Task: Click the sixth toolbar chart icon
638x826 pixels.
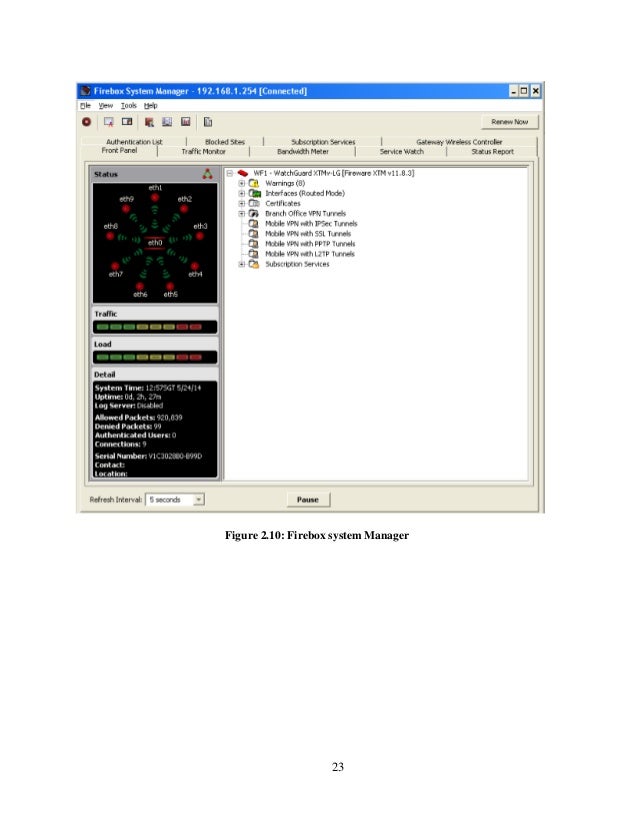Action: coord(185,122)
